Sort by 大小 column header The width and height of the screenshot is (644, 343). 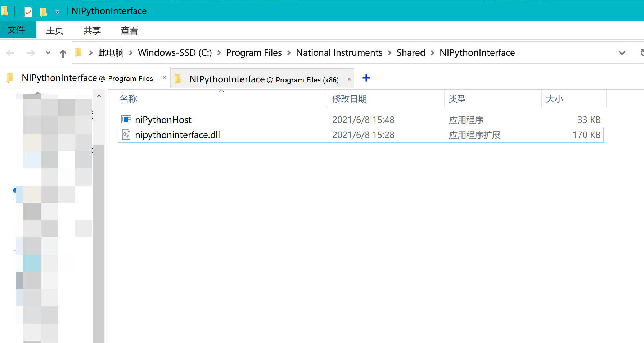click(x=554, y=99)
